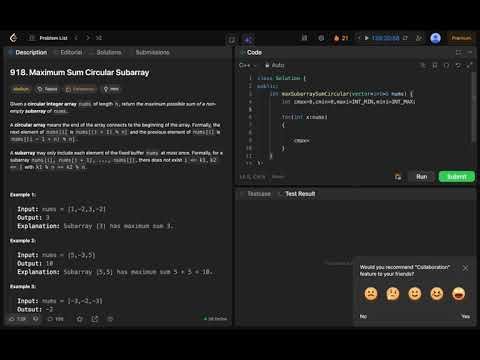Open the streak fire counter 21
Screen dimensions: 480x360
pyautogui.click(x=341, y=38)
